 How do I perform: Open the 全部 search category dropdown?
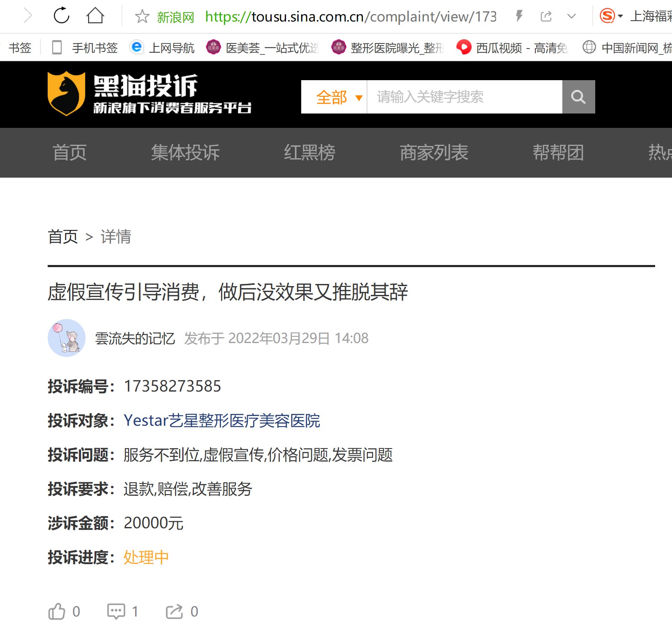click(334, 97)
